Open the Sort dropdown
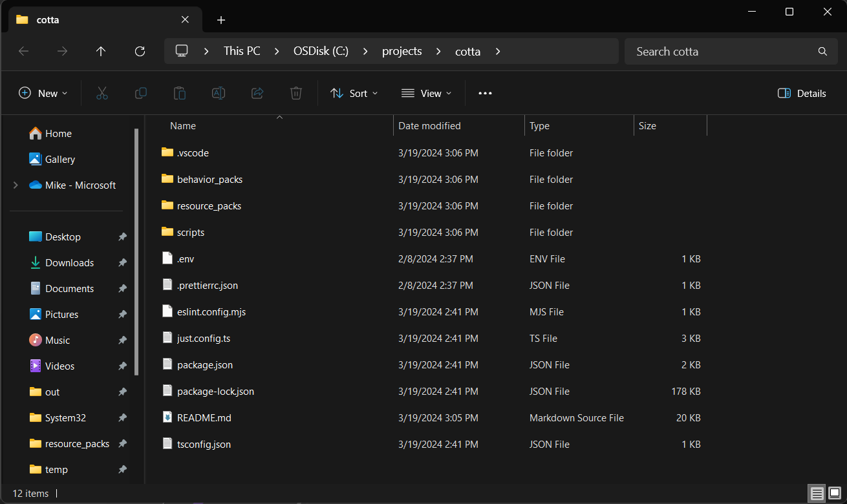The width and height of the screenshot is (847, 504). tap(354, 93)
